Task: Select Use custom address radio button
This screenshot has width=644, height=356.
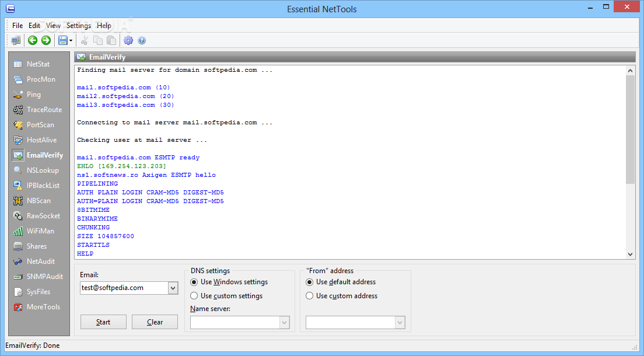Action: tap(309, 296)
